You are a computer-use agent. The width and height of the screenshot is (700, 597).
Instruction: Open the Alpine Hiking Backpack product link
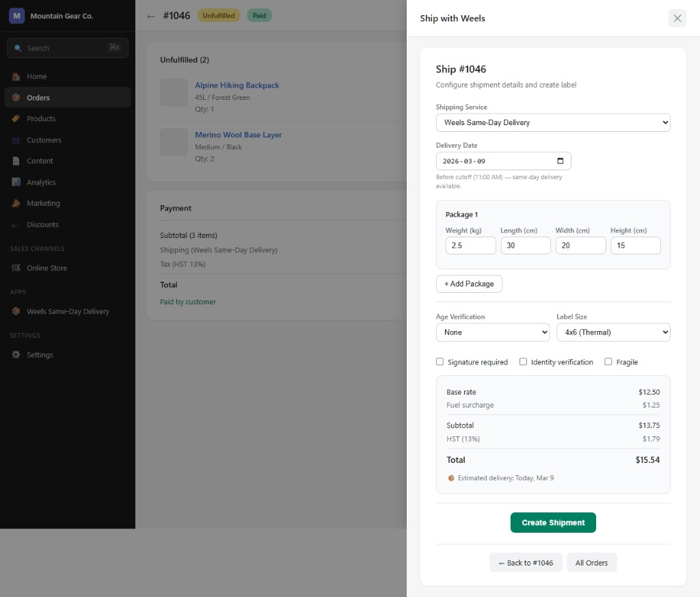tap(237, 85)
